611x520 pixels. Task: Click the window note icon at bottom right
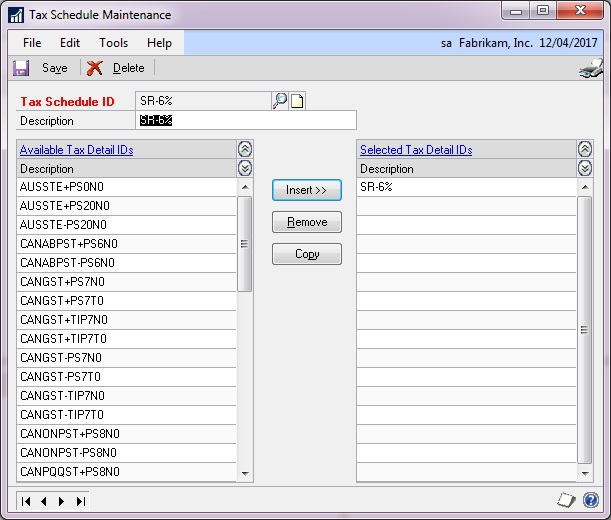point(566,500)
